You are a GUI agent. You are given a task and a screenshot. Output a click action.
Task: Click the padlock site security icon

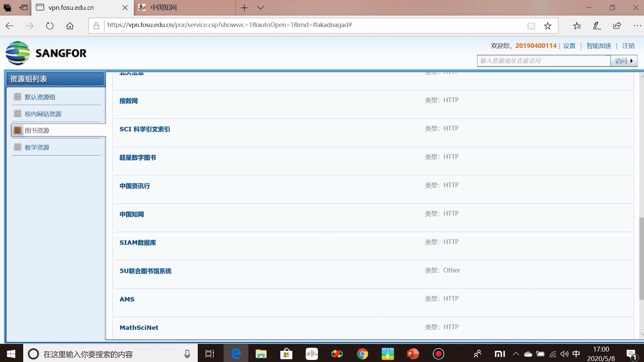coord(96,26)
